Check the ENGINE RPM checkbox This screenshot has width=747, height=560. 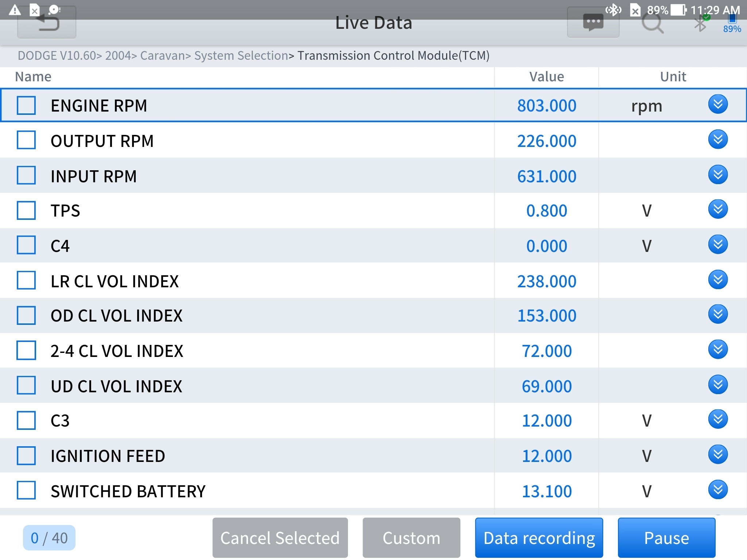(26, 105)
